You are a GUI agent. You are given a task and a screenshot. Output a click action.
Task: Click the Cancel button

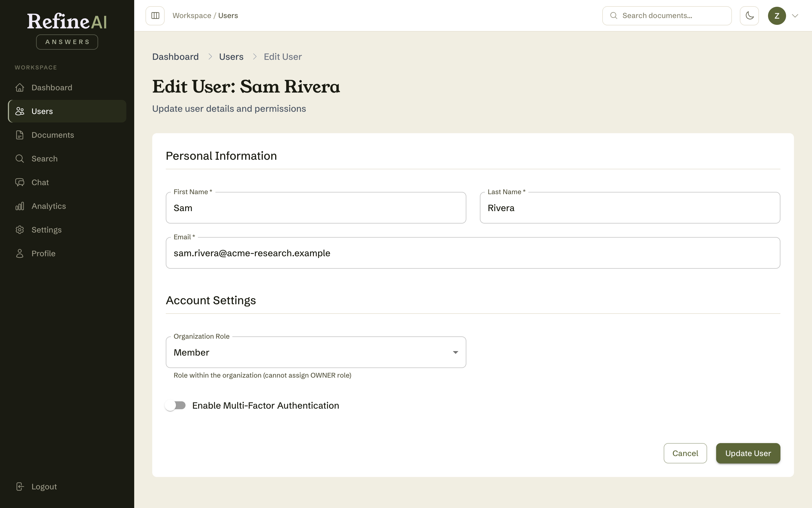click(x=685, y=453)
